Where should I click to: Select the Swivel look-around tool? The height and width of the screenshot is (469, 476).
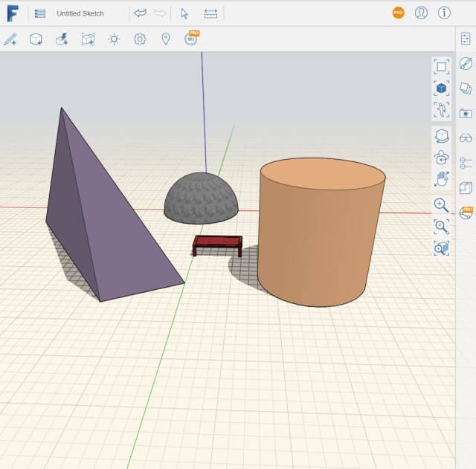pyautogui.click(x=441, y=158)
